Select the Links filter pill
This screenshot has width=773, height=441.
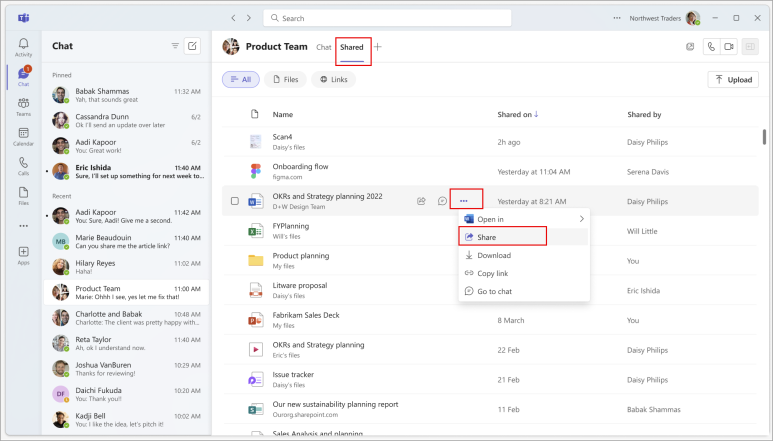click(x=333, y=79)
